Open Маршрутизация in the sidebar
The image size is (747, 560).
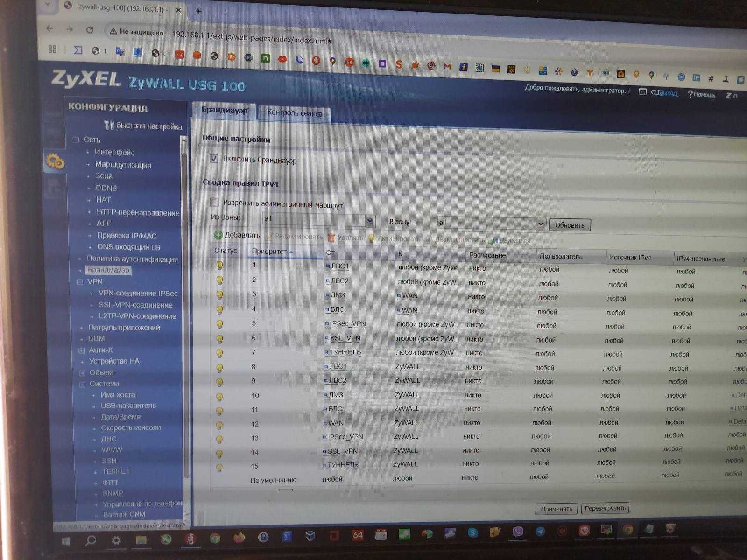click(123, 165)
